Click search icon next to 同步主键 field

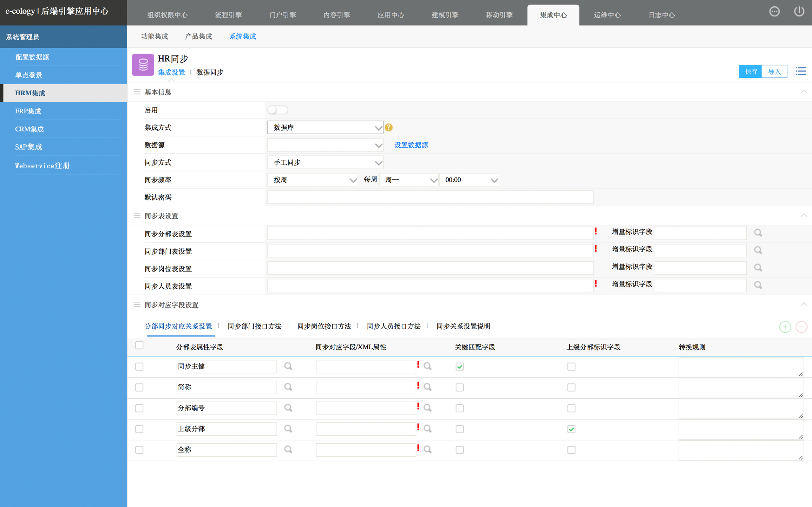[288, 366]
